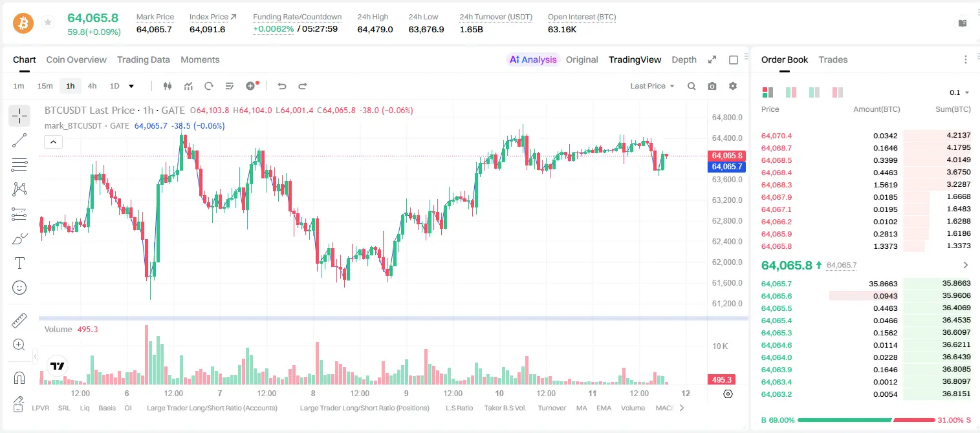Switch to the TradingView chart mode
Screen dimensions: 980x433
tap(635, 59)
